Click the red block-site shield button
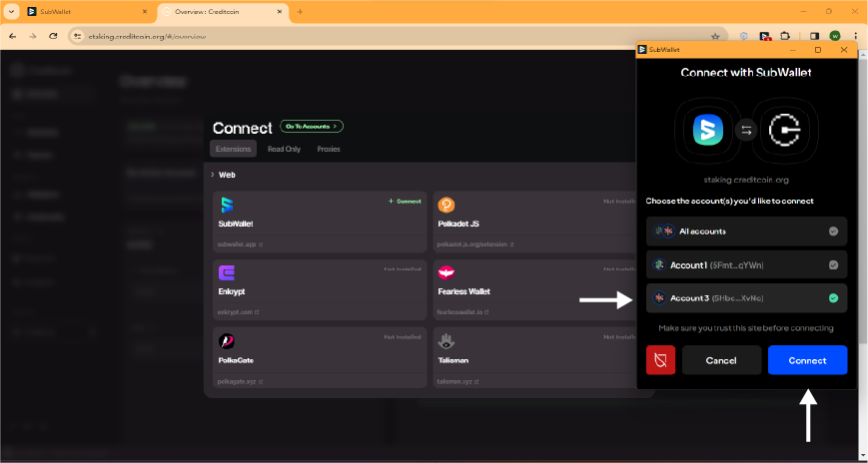The height and width of the screenshot is (463, 868). click(x=660, y=360)
